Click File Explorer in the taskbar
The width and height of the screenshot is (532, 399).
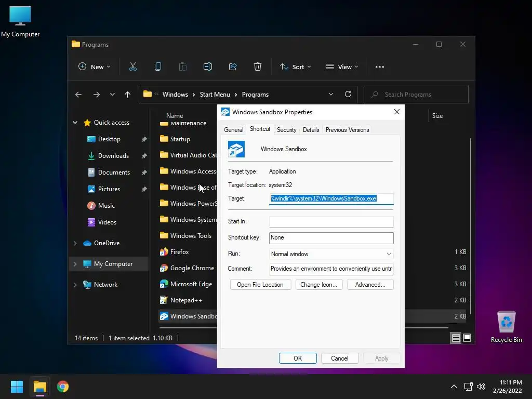click(40, 387)
